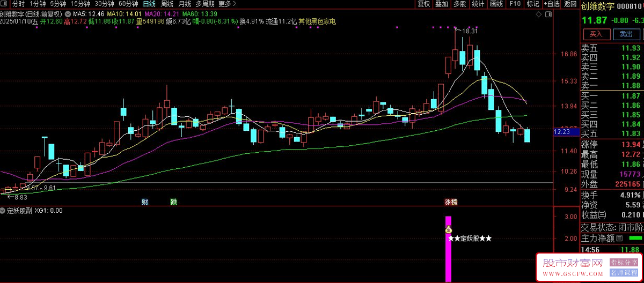Collapse the 定妖股副 indicator panel arrow
The height and width of the screenshot is (283, 644).
point(3,211)
